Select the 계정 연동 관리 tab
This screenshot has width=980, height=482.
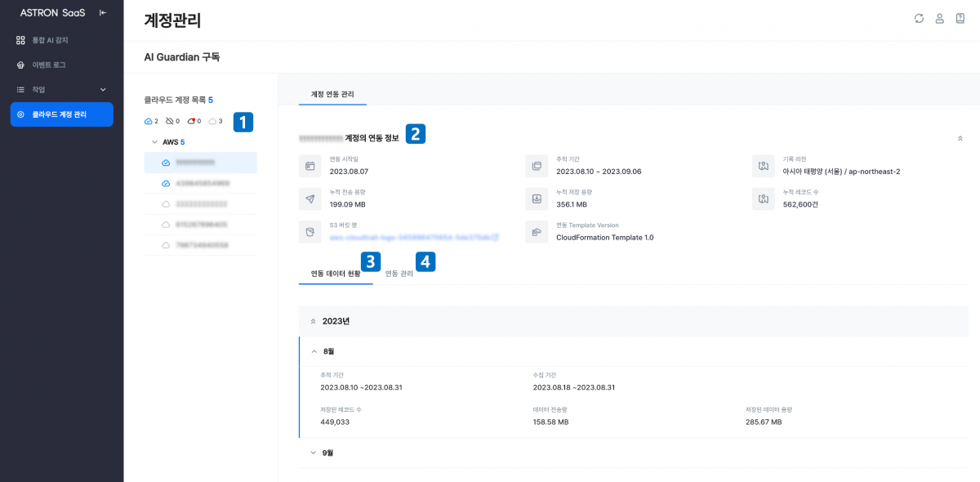[332, 95]
